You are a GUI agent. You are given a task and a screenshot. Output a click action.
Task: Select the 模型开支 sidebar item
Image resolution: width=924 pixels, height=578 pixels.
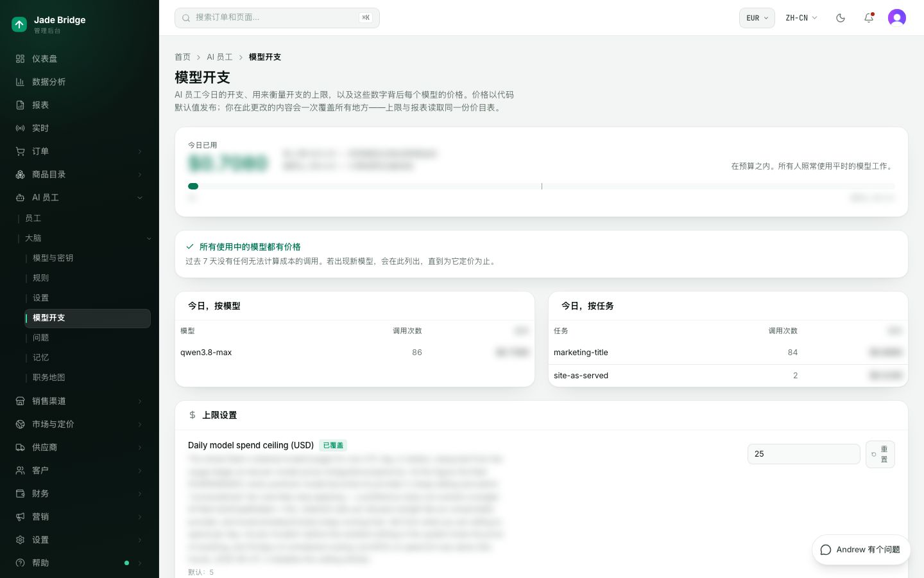point(87,318)
